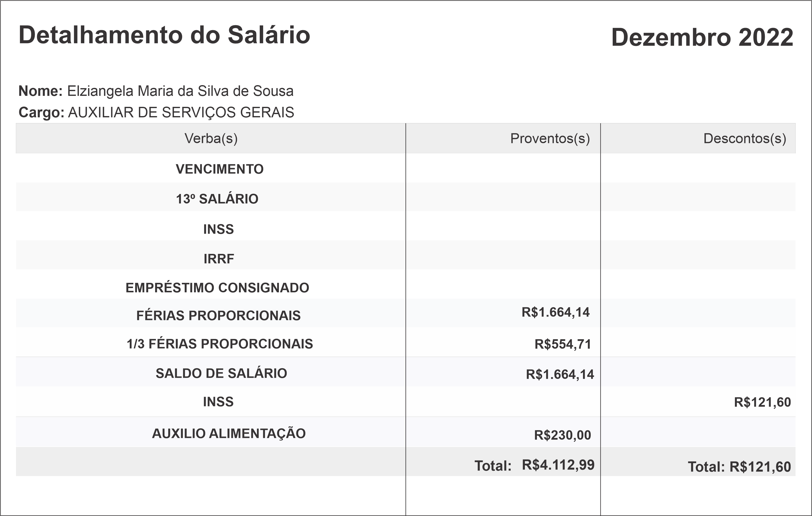Click the proventos total R$4.112,99
Viewport: 812px width, 516px height.
click(558, 465)
